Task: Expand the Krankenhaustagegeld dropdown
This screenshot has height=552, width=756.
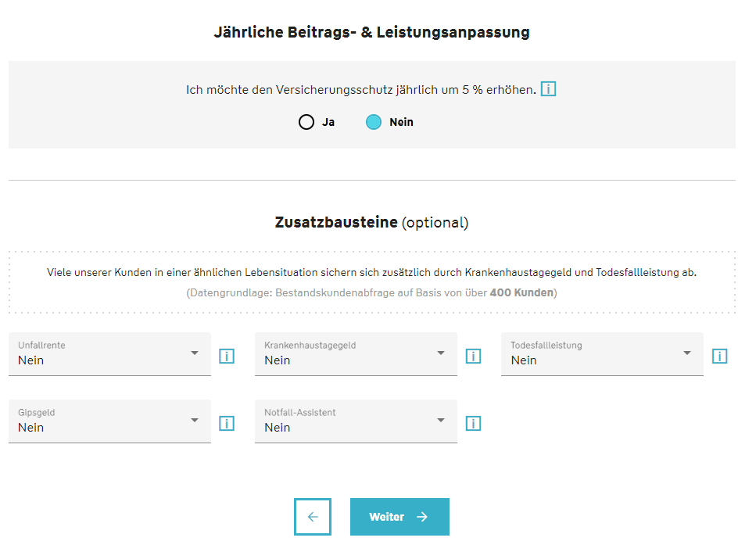Action: click(x=356, y=354)
